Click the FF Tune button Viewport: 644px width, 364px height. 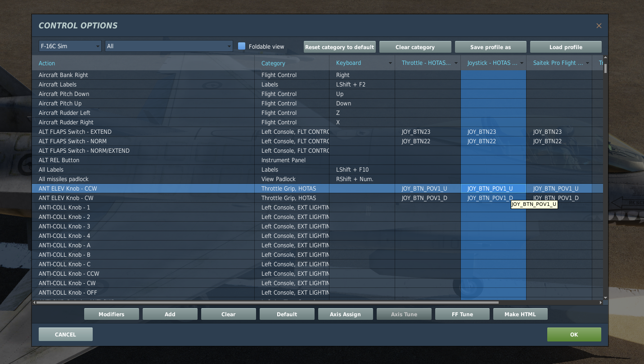pyautogui.click(x=462, y=314)
